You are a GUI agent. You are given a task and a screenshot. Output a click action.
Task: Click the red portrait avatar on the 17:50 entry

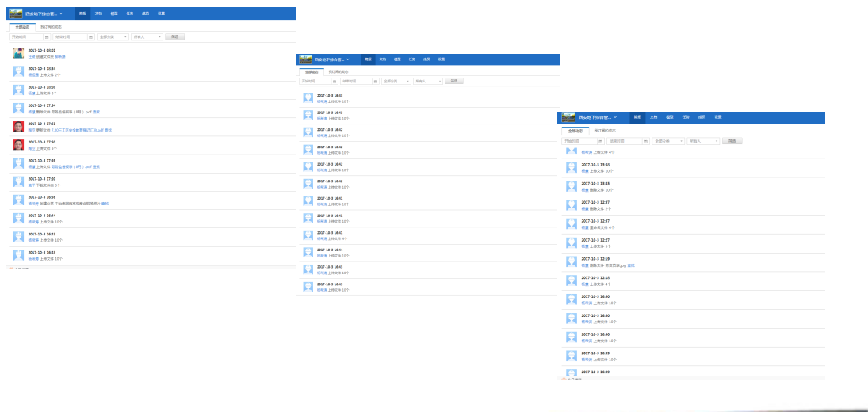18,145
